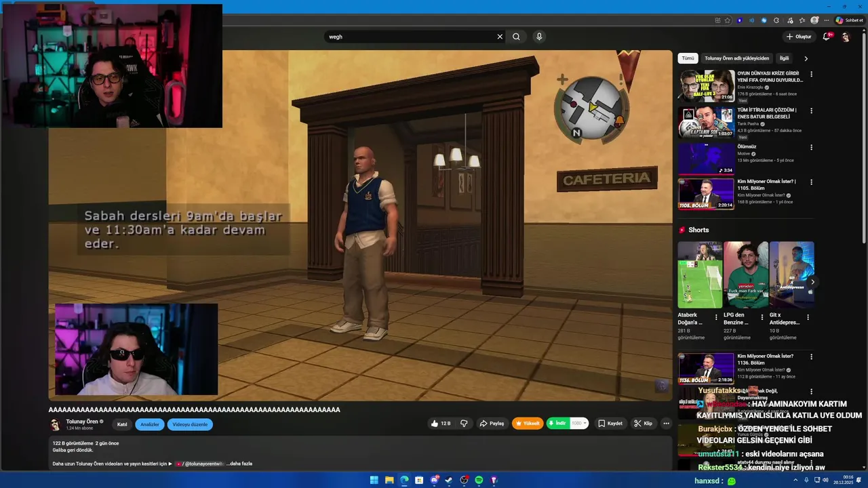This screenshot has height=488, width=868.
Task: Open Steam from the taskbar
Action: pyautogui.click(x=449, y=481)
